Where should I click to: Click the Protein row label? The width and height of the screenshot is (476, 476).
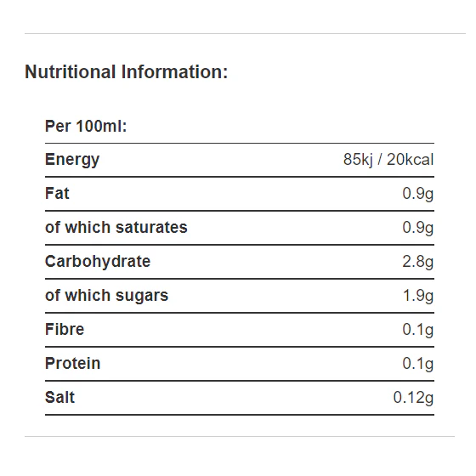click(72, 364)
